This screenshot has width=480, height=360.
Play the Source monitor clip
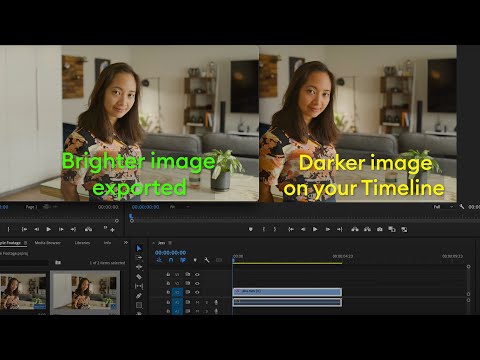coord(49,229)
